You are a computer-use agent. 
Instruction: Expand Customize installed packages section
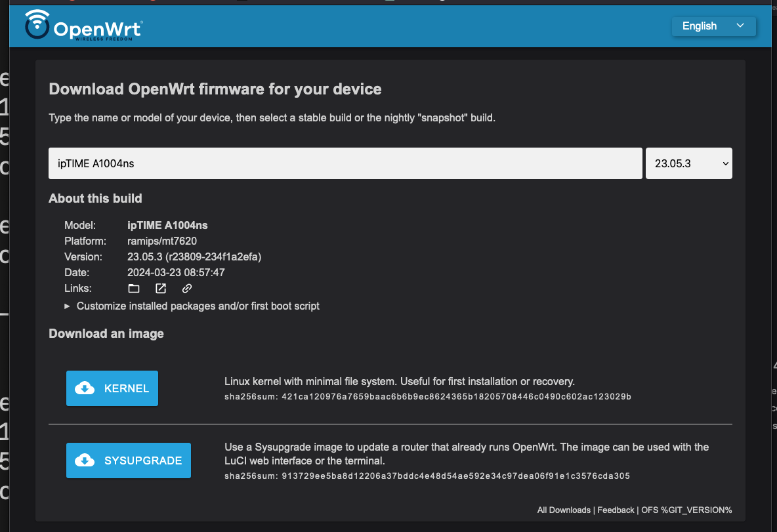point(192,306)
